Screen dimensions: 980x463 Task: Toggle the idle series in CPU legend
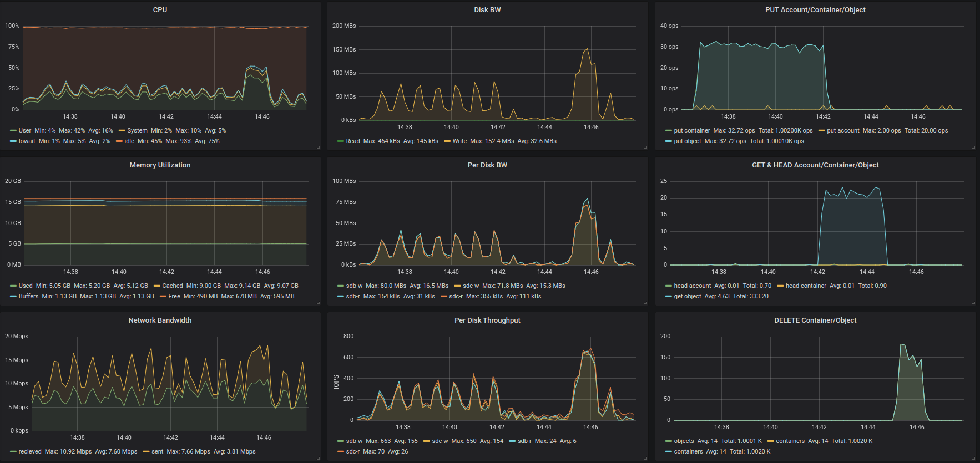coord(129,141)
